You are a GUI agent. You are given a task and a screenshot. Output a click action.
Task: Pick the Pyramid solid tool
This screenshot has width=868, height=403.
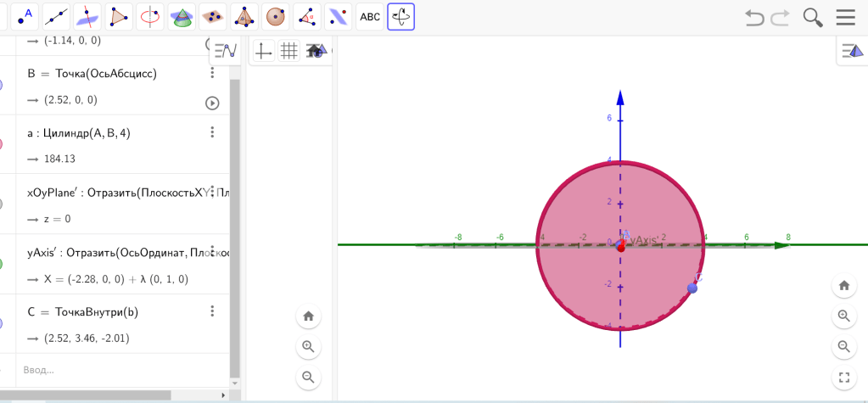[x=245, y=16]
